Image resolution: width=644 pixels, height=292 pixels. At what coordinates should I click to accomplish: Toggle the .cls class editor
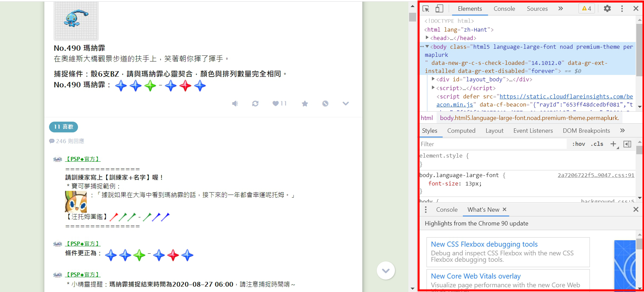(x=597, y=144)
